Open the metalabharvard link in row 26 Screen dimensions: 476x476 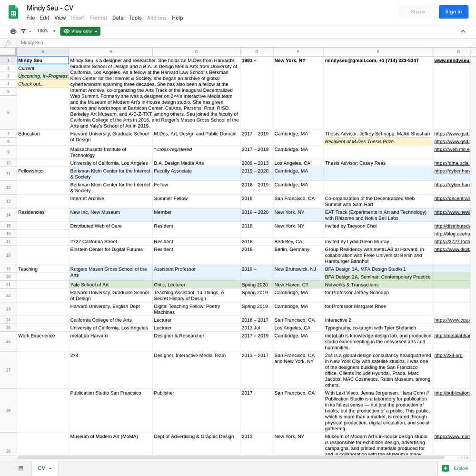[452, 336]
